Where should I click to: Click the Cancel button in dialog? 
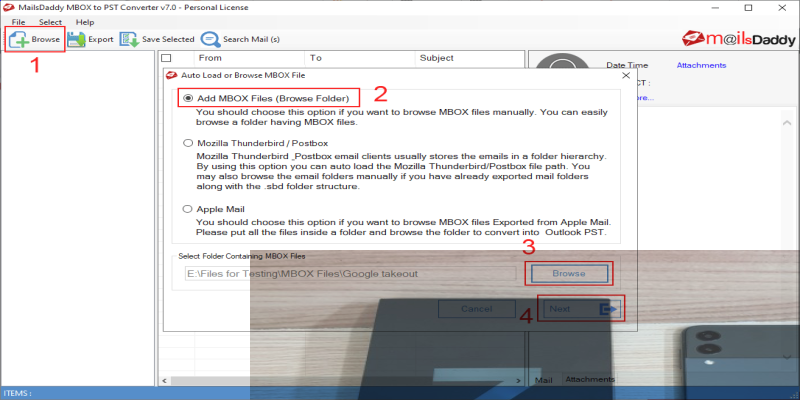tap(477, 309)
